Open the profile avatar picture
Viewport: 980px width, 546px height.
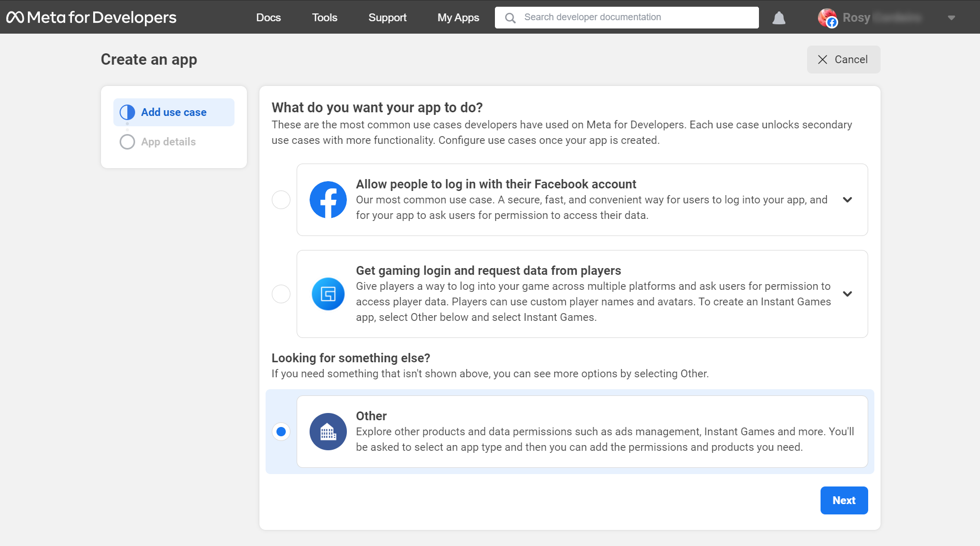(x=827, y=17)
